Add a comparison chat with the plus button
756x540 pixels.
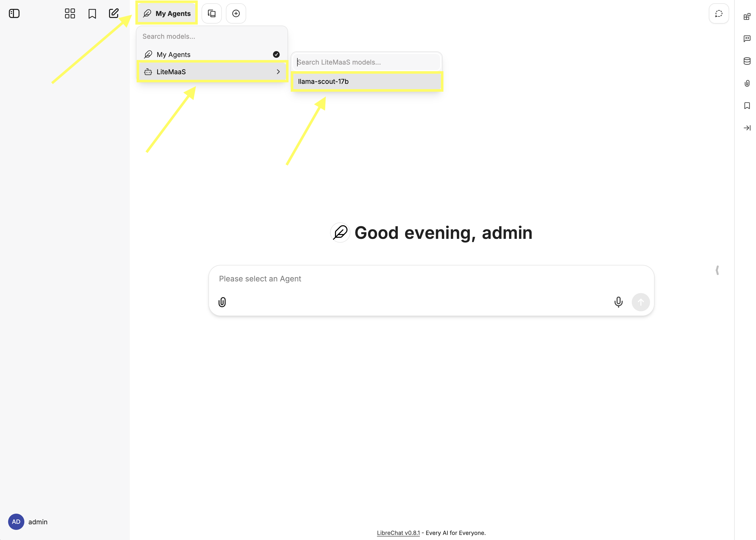pyautogui.click(x=236, y=13)
